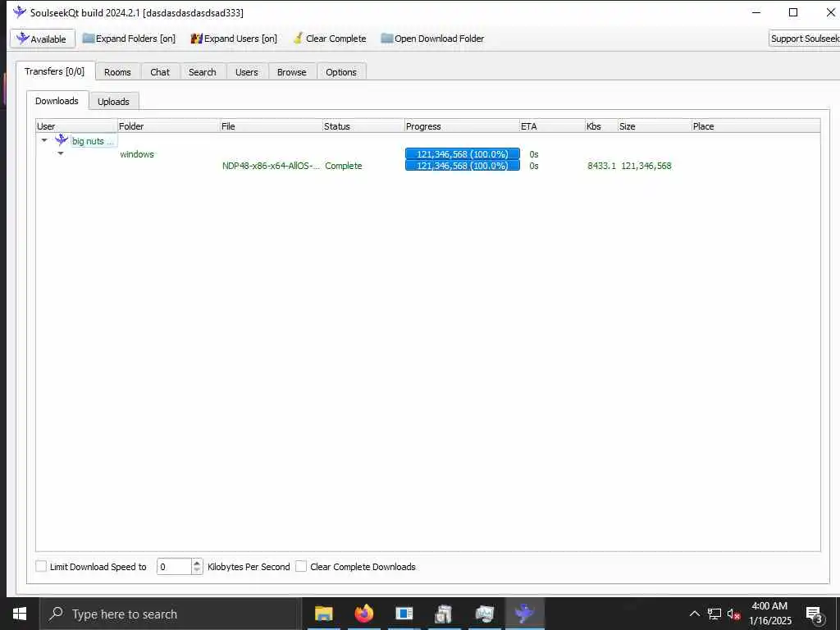840x630 pixels.
Task: Click the SoulseekQt taskbar icon
Action: (524, 614)
